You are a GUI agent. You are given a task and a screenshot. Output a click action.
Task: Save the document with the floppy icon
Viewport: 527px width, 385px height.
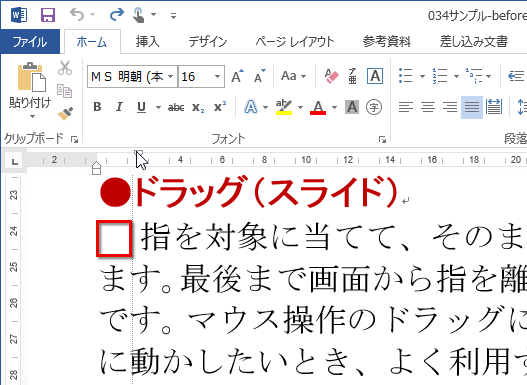[48, 15]
